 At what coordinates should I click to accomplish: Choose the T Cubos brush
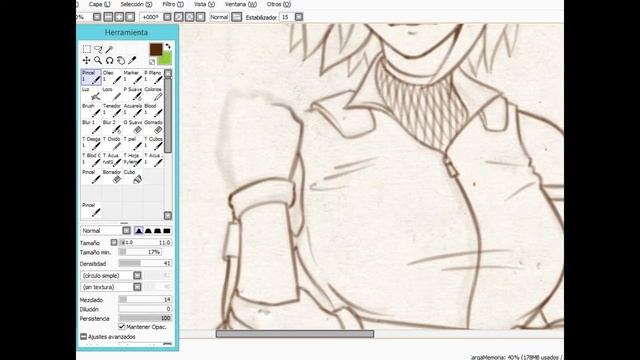[153, 144]
